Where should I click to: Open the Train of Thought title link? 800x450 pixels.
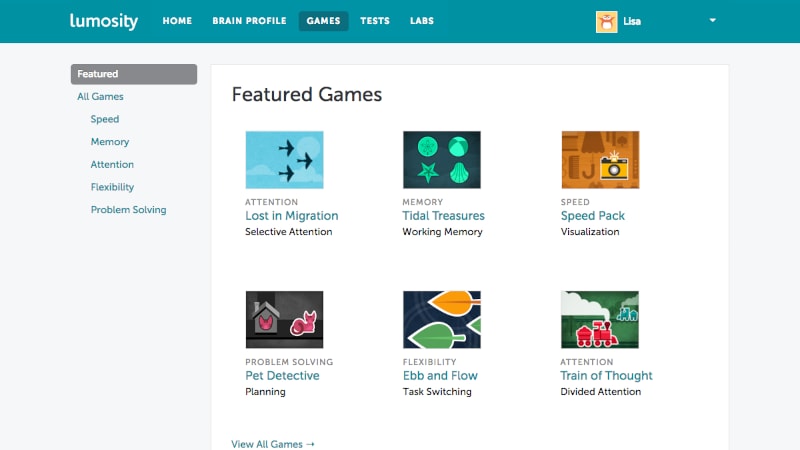[x=606, y=376]
